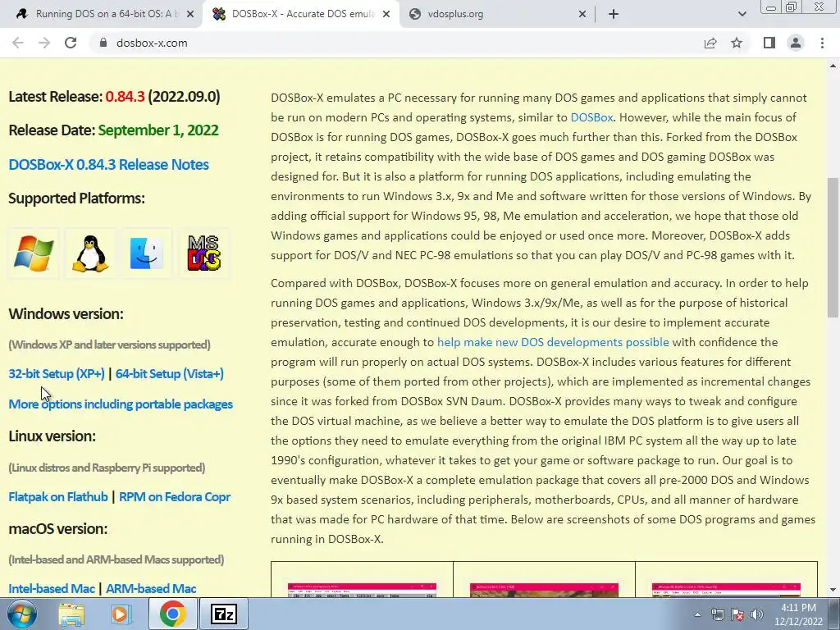This screenshot has height=630, width=840.
Task: Show hidden tray icons arrow
Action: (x=697, y=614)
